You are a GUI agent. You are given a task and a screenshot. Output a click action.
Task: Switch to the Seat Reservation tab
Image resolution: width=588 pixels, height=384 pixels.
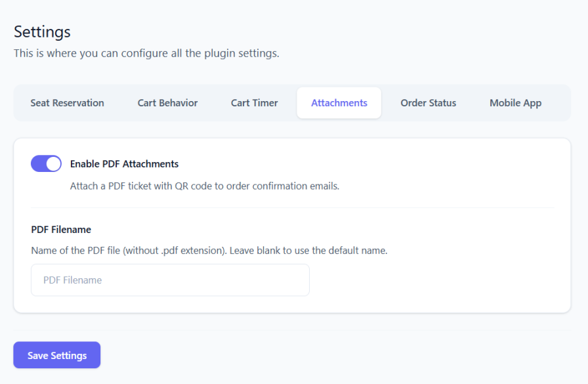[x=67, y=103]
